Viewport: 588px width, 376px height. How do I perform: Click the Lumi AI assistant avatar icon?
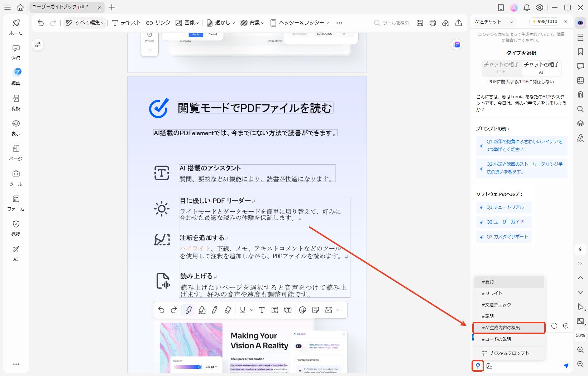580,22
